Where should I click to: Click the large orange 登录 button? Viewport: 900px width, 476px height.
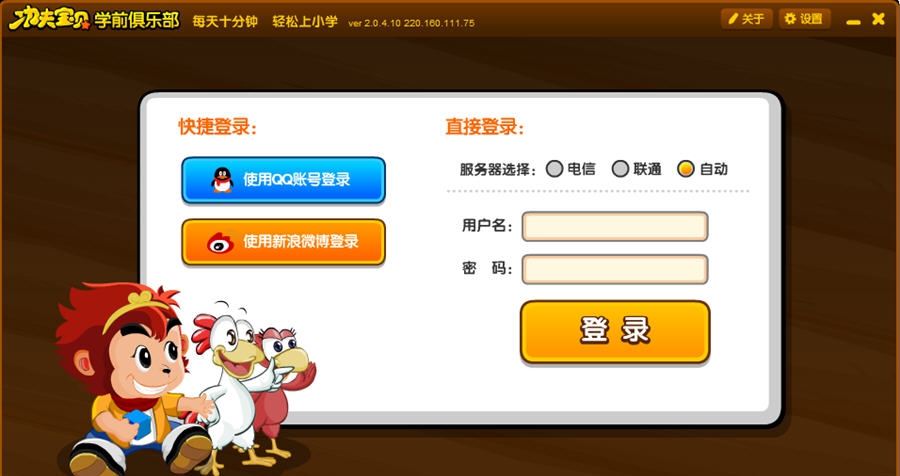[x=615, y=331]
